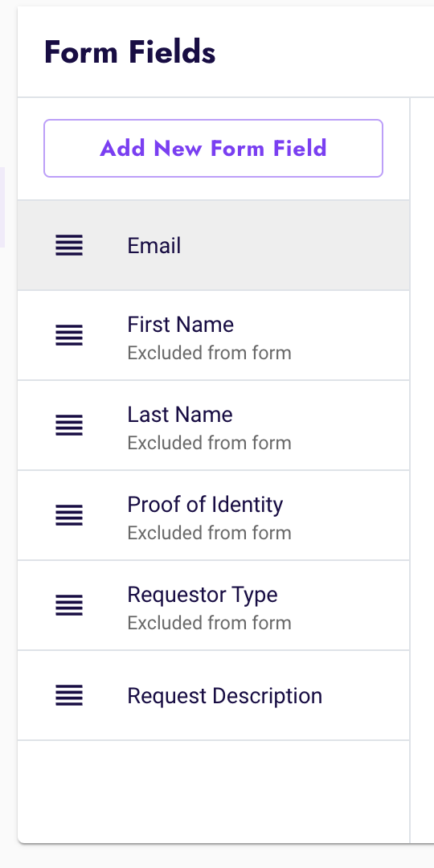This screenshot has height=868, width=434.
Task: Click the reorder handle icon for First Name
Action: pos(69,335)
